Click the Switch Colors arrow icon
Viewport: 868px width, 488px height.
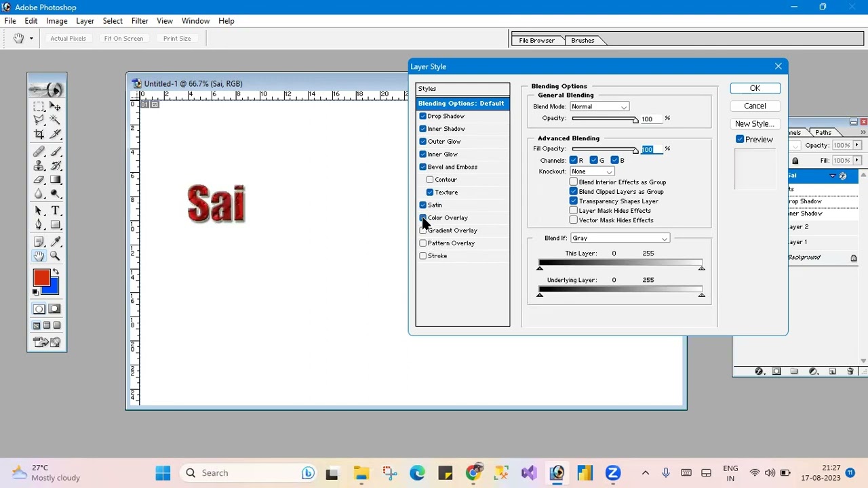(x=56, y=272)
